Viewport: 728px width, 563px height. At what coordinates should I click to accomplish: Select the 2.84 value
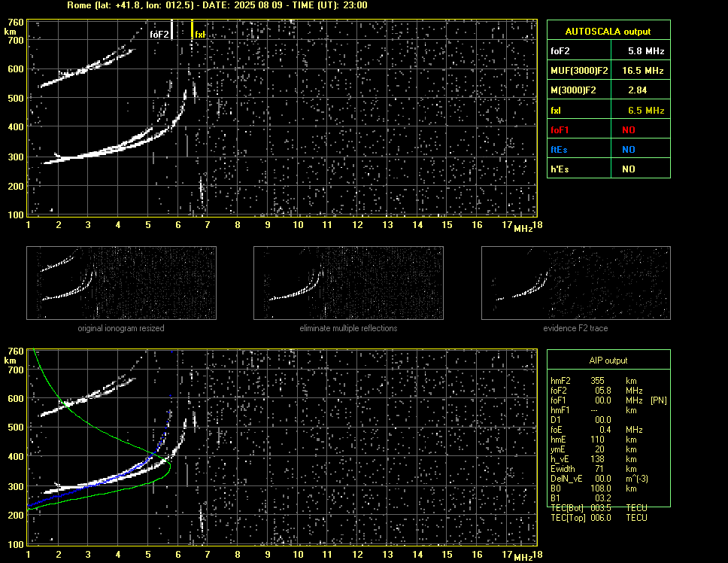(x=637, y=90)
